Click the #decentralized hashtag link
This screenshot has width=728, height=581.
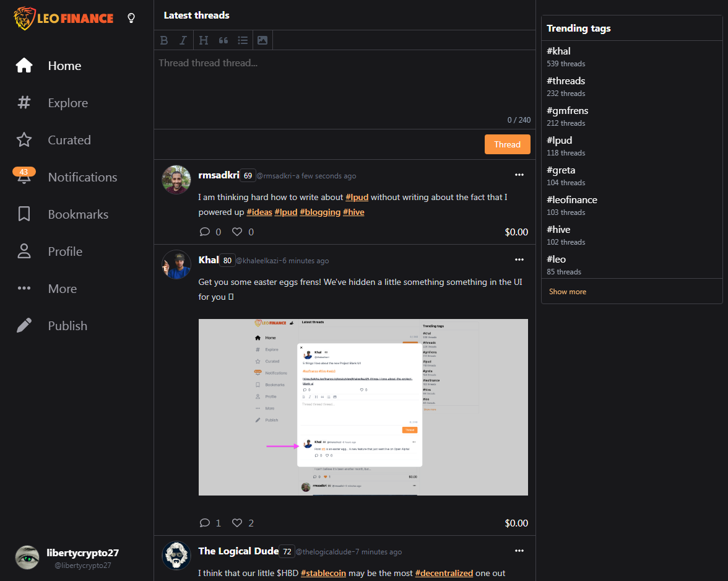point(444,573)
